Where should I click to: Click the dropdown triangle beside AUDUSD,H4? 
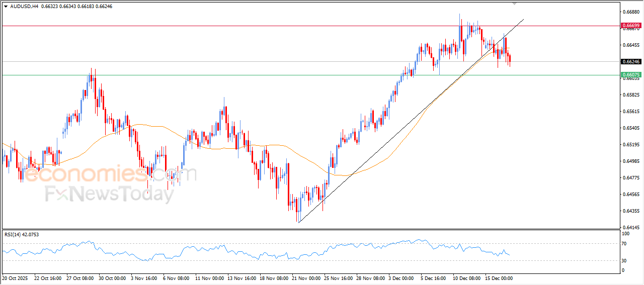pos(6,7)
